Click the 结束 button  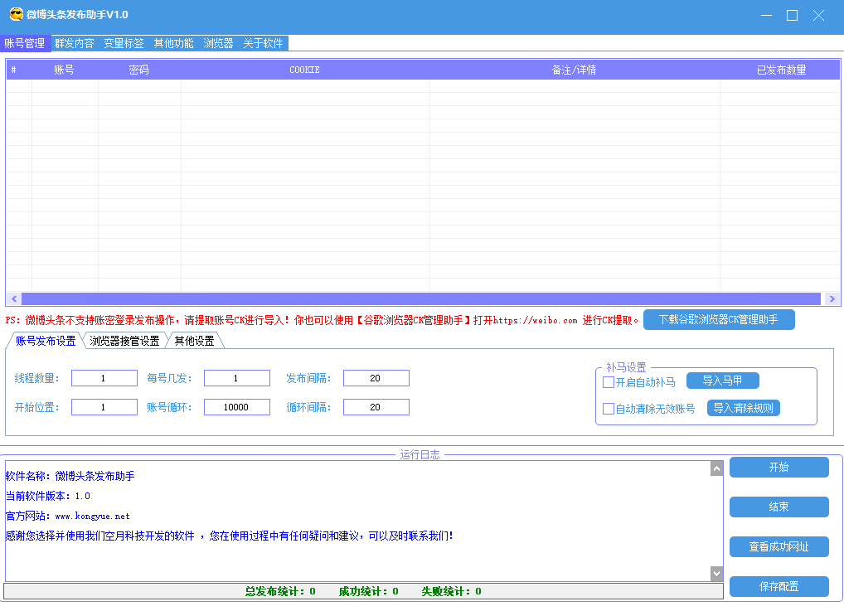779,507
